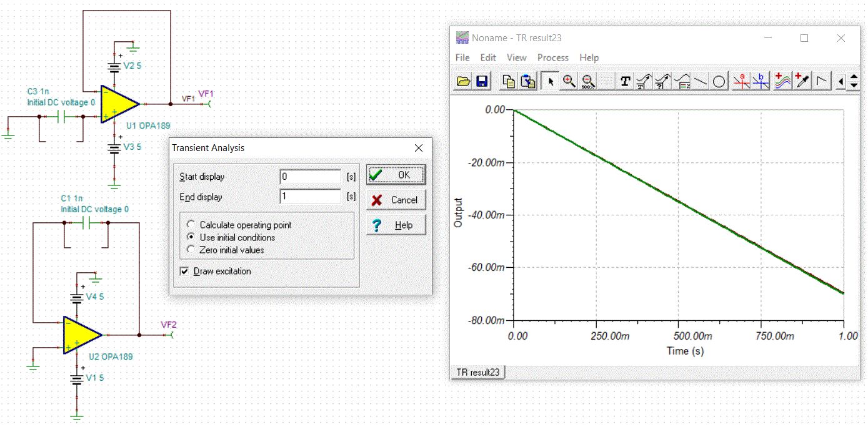The image size is (868, 427).
Task: Click the up arrow of toolbar spinner
Action: coord(854,76)
